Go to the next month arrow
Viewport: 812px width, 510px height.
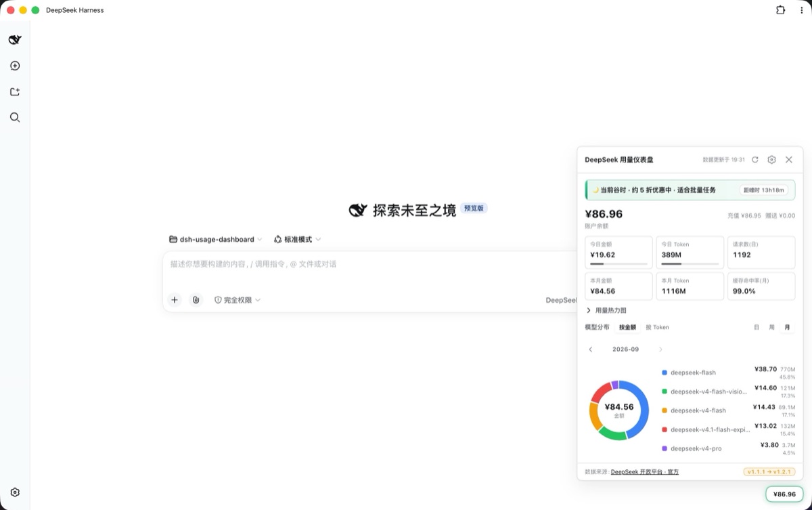660,349
